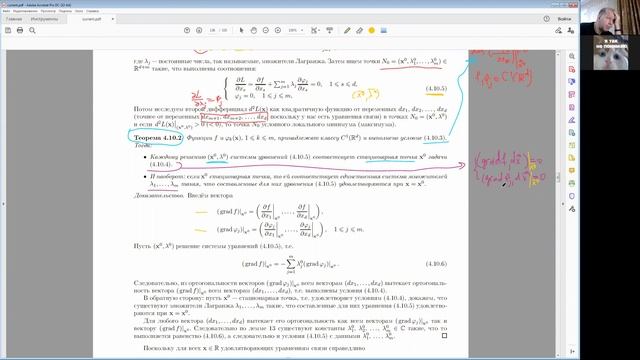Select the current.pdf document tab
The height and width of the screenshot is (360, 640).
(x=92, y=19)
